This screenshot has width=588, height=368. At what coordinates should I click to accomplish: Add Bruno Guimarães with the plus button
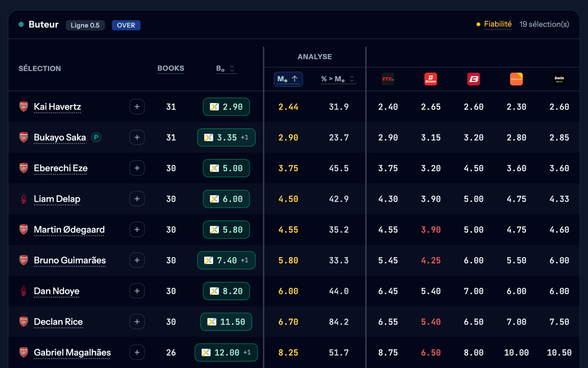(137, 260)
